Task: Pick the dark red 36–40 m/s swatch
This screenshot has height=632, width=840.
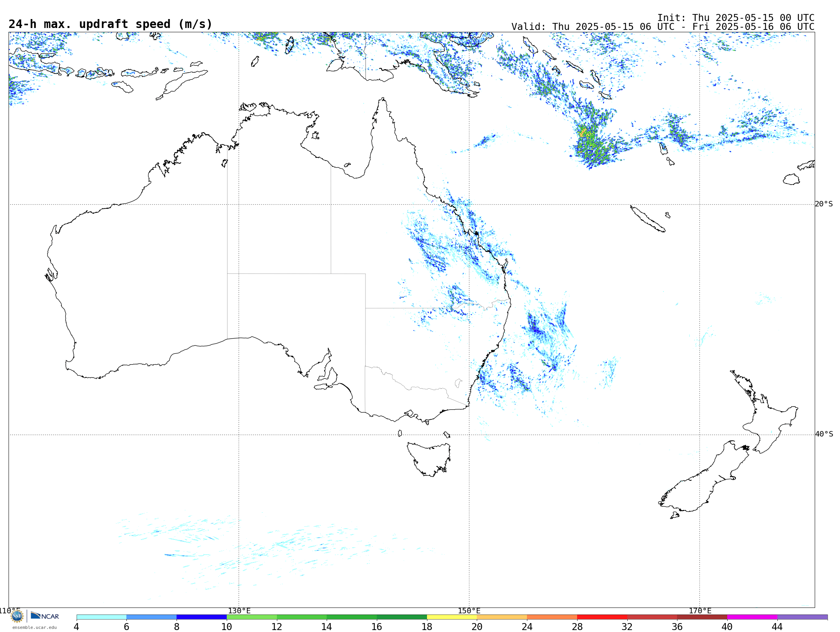Action: pos(702,617)
